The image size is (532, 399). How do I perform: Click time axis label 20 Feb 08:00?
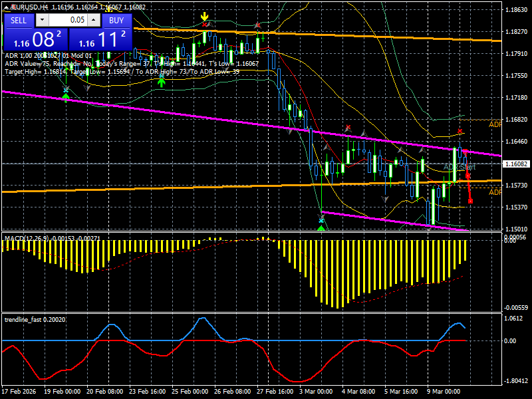pos(104,392)
